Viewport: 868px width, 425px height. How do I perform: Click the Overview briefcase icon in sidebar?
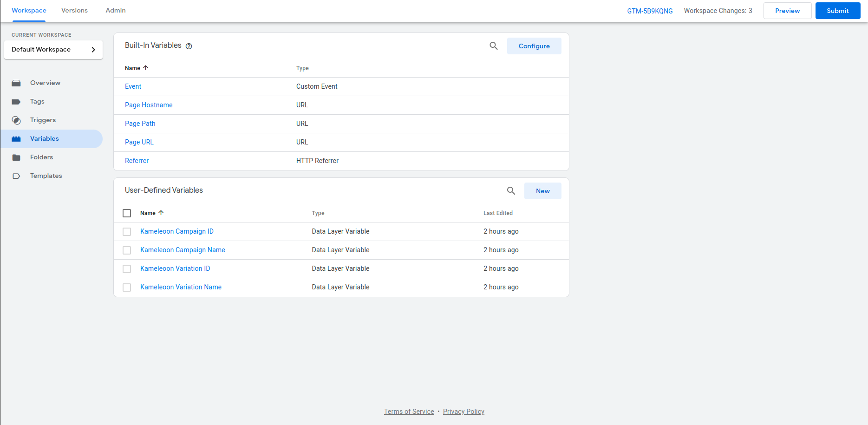16,83
